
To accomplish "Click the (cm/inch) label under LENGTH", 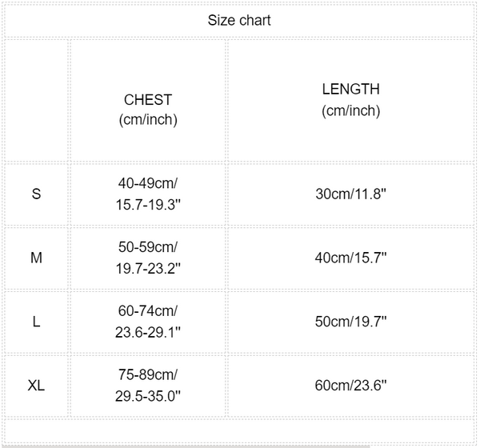I will (350, 110).
